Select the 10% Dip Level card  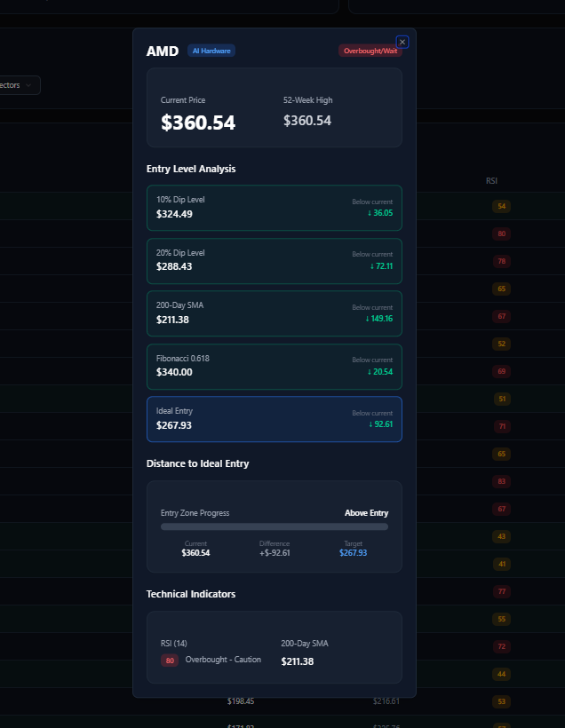275,208
